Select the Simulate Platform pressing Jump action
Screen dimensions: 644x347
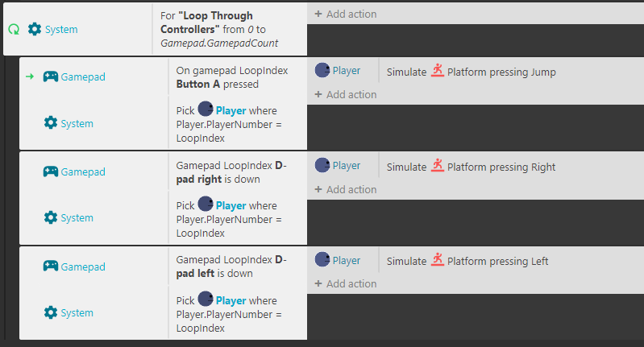point(471,72)
